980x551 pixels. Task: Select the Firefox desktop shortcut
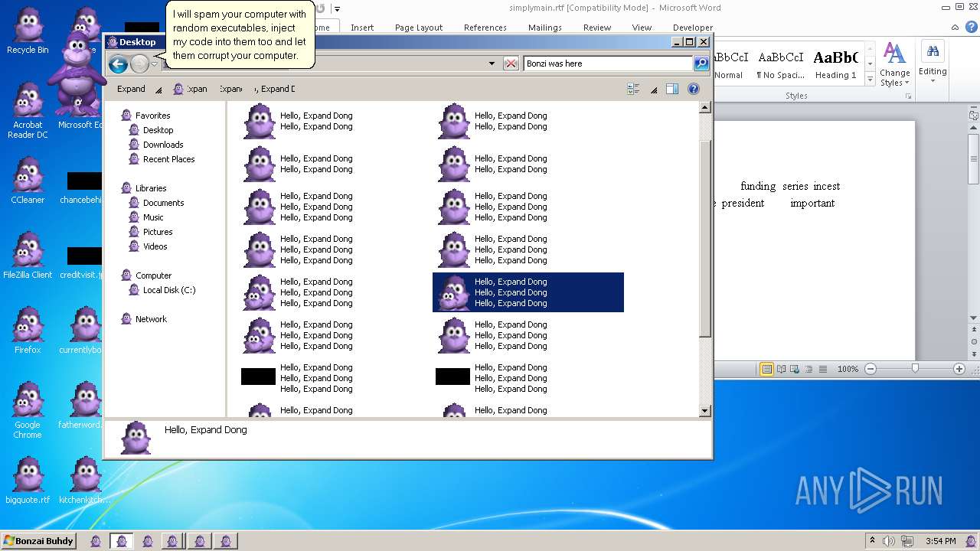[28, 331]
